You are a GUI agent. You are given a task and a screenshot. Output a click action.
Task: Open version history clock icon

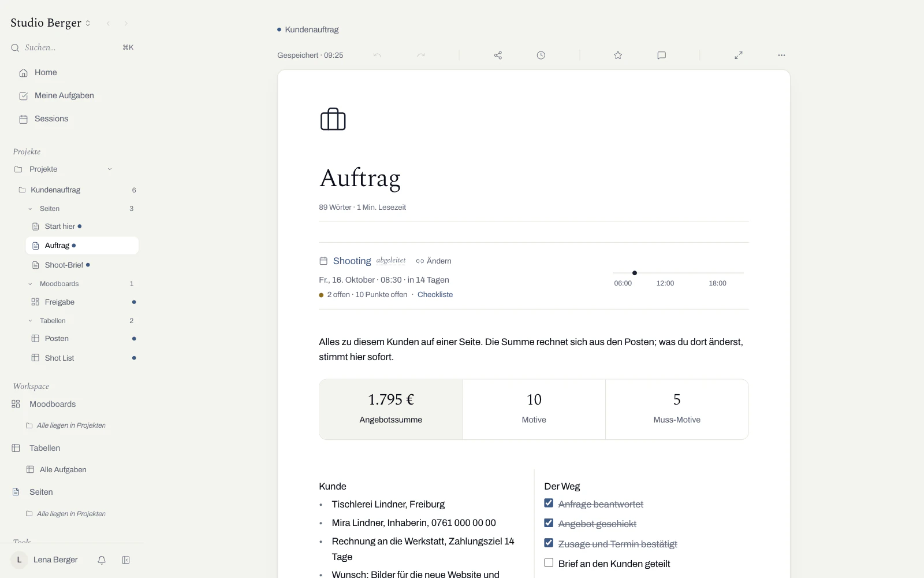click(x=541, y=55)
